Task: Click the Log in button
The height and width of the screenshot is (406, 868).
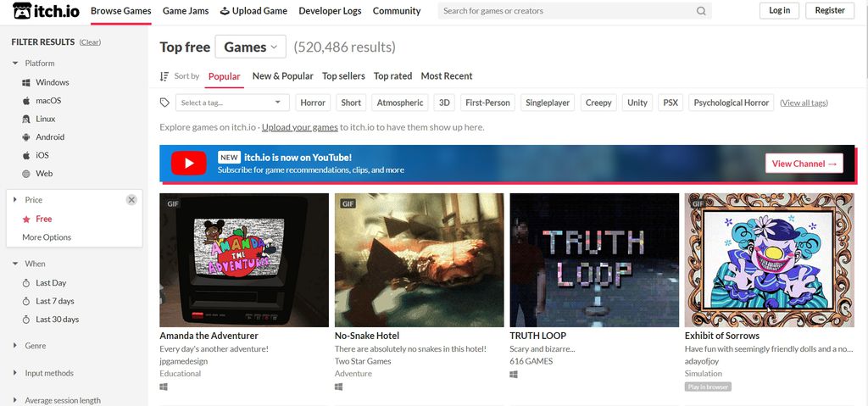Action: pos(780,10)
